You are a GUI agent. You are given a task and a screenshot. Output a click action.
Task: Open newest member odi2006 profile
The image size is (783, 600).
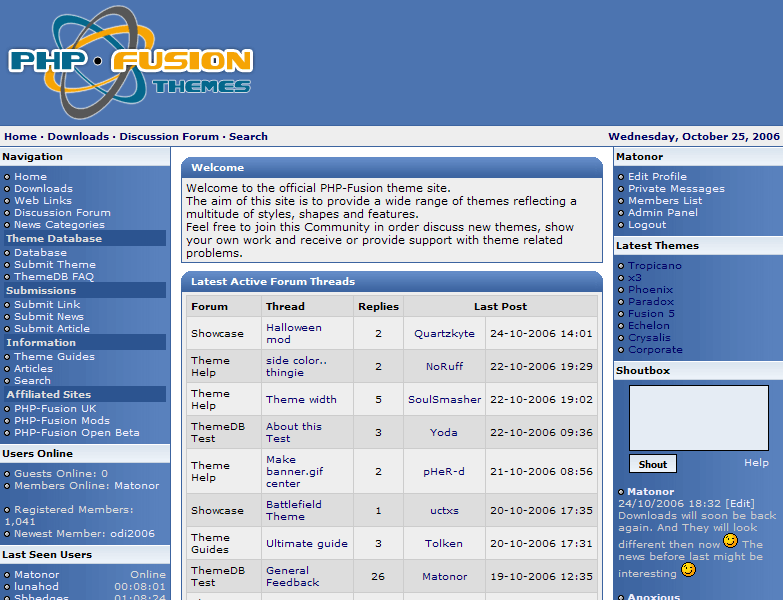[x=133, y=534]
